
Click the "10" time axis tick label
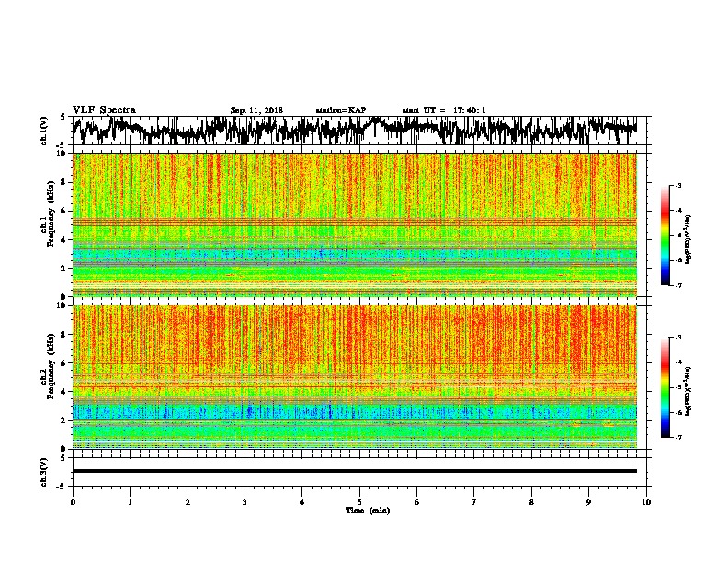pyautogui.click(x=646, y=502)
